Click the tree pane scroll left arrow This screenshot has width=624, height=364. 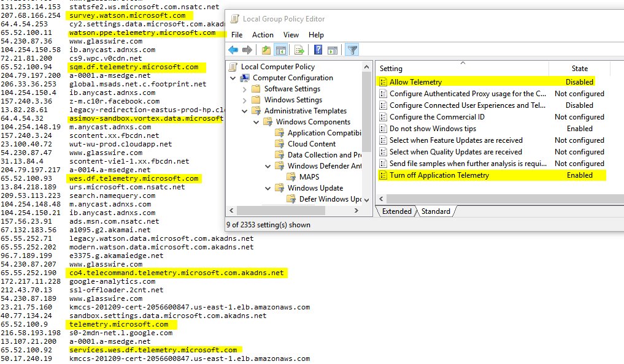[x=231, y=211]
